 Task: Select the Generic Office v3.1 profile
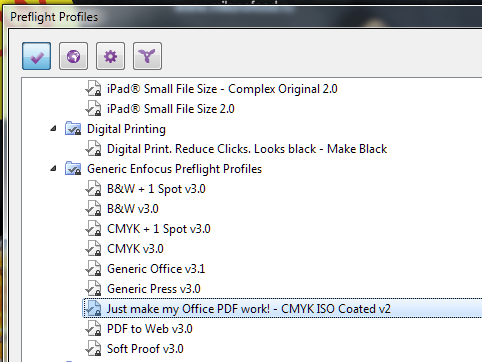tap(156, 269)
